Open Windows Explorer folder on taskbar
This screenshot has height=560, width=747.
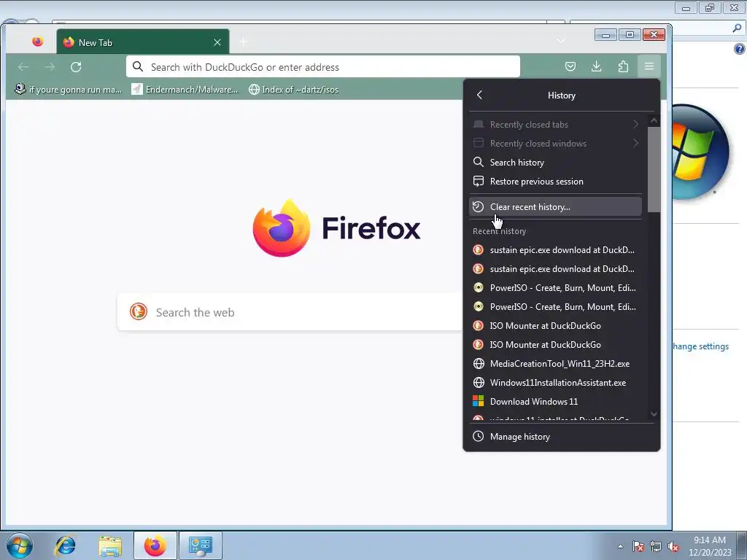tap(110, 545)
